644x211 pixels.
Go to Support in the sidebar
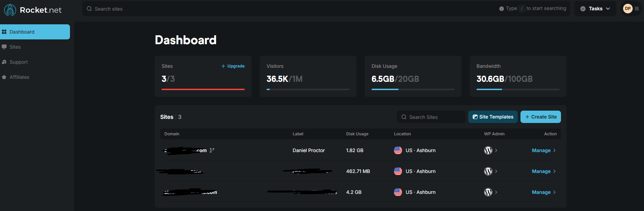(x=19, y=62)
